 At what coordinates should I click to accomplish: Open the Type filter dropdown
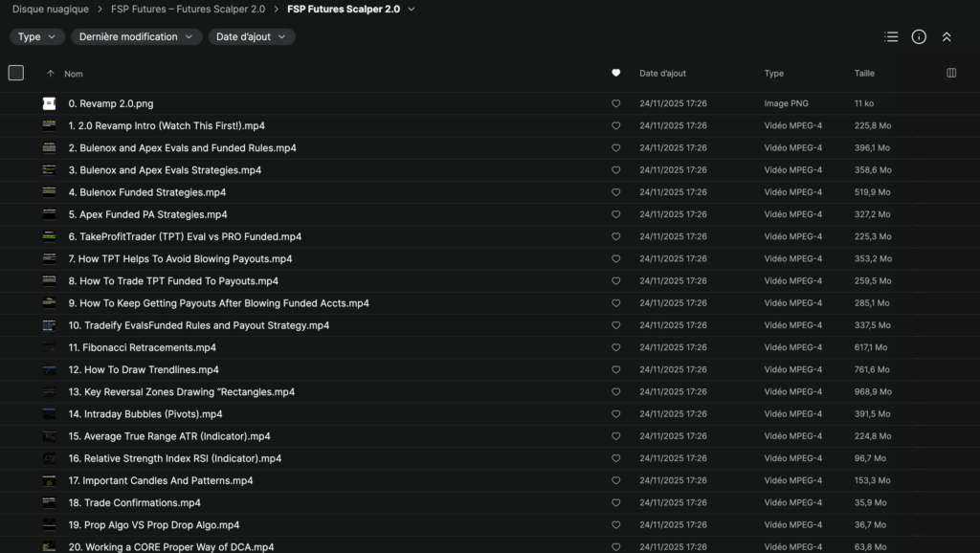click(37, 36)
